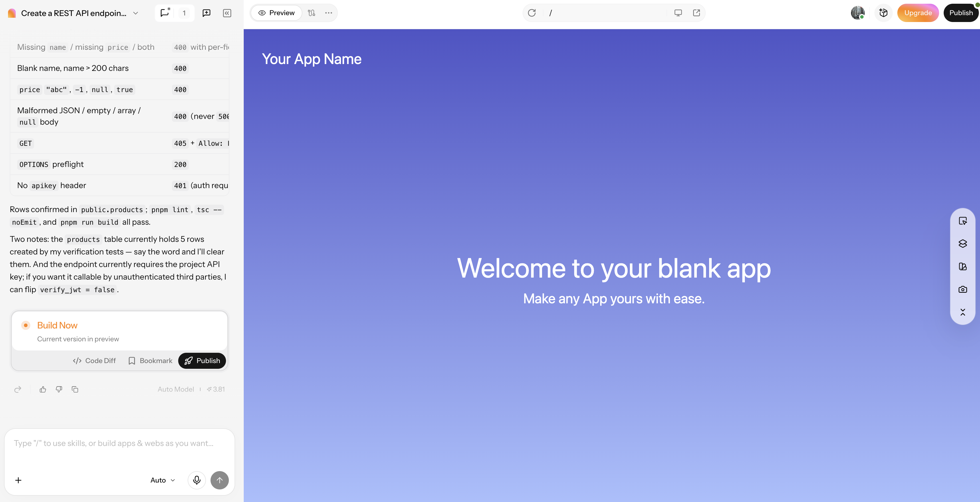Open the package cube icon

tap(883, 13)
